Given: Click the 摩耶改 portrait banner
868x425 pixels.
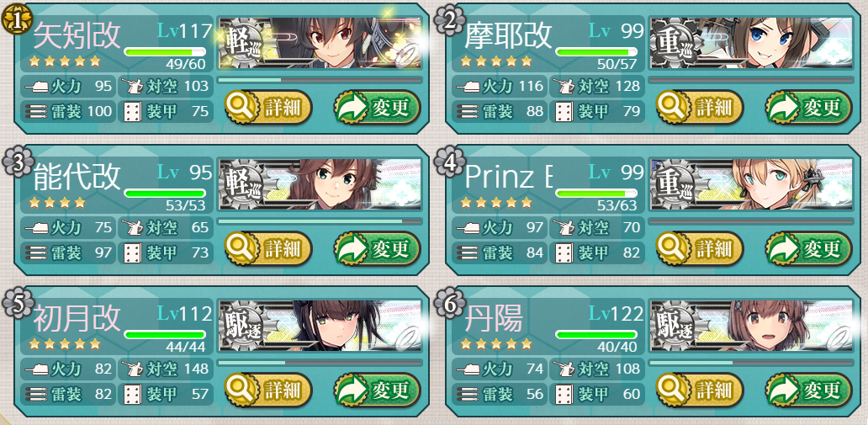Looking at the screenshot, I should 751,43.
